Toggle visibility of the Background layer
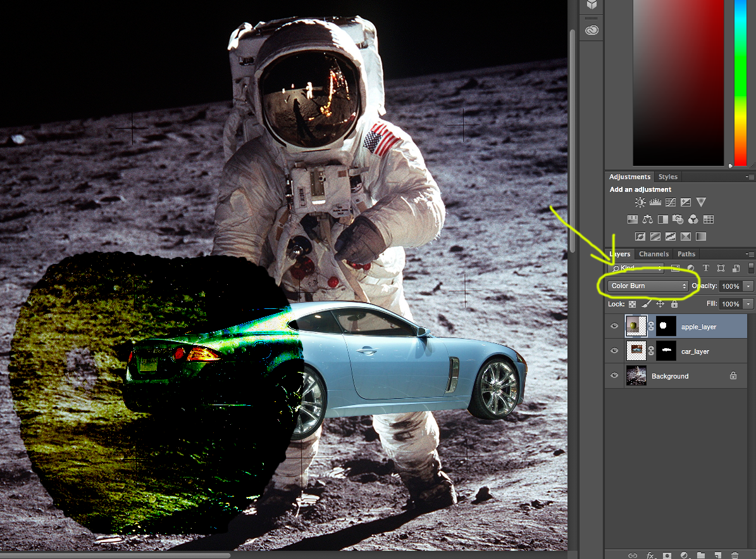 [614, 375]
